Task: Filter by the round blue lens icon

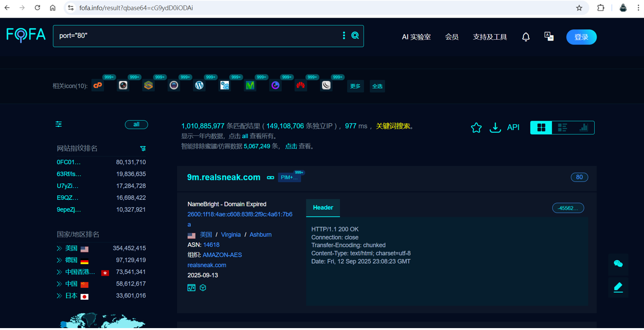Action: 174,86
